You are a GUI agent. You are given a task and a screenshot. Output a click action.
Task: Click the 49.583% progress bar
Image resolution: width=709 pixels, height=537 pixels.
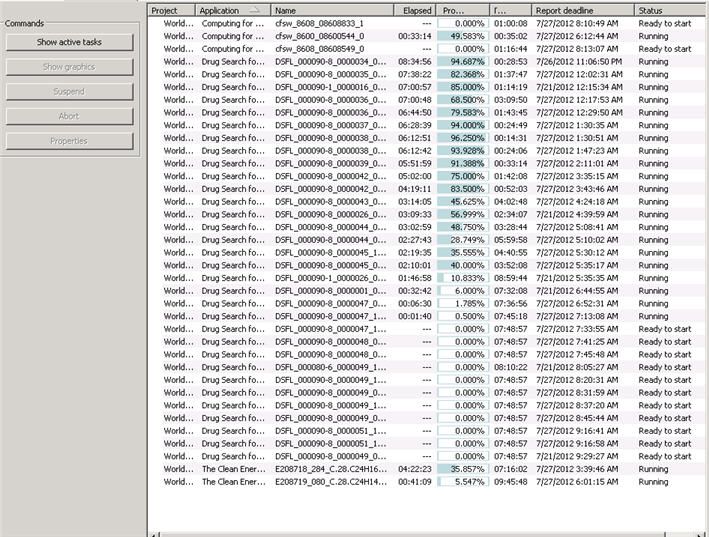pos(463,36)
